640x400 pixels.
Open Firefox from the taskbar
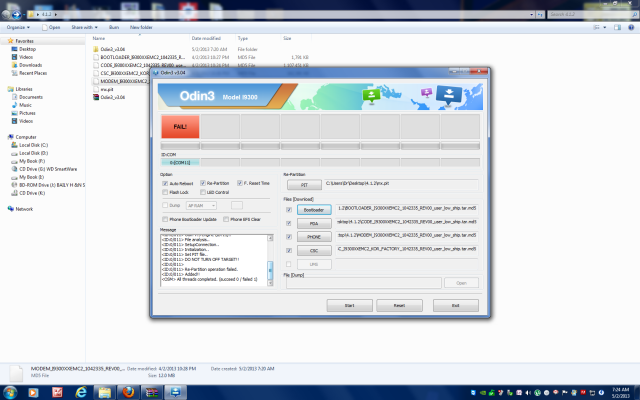click(129, 392)
